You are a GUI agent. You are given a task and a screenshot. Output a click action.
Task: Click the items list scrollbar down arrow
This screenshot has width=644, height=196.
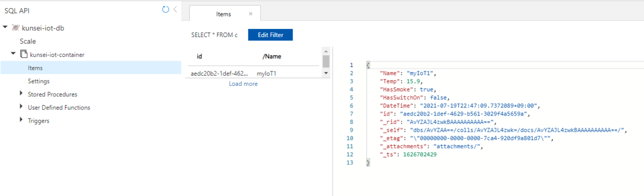tap(326, 73)
